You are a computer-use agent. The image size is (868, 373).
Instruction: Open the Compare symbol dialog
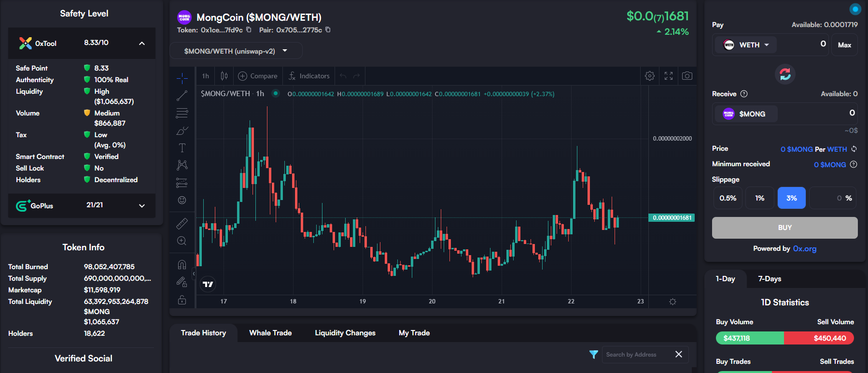[x=258, y=76]
